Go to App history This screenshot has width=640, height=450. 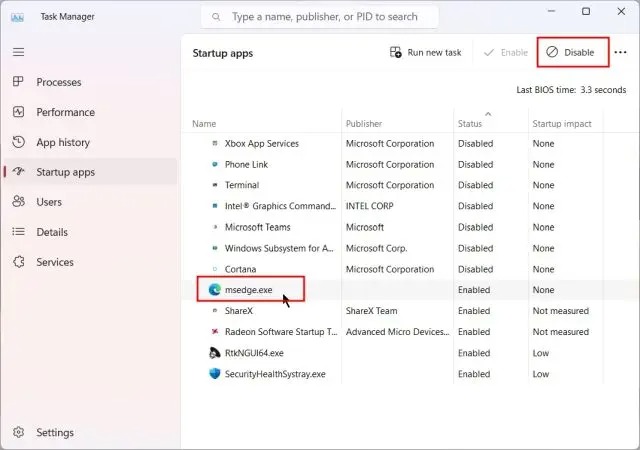tap(91, 142)
